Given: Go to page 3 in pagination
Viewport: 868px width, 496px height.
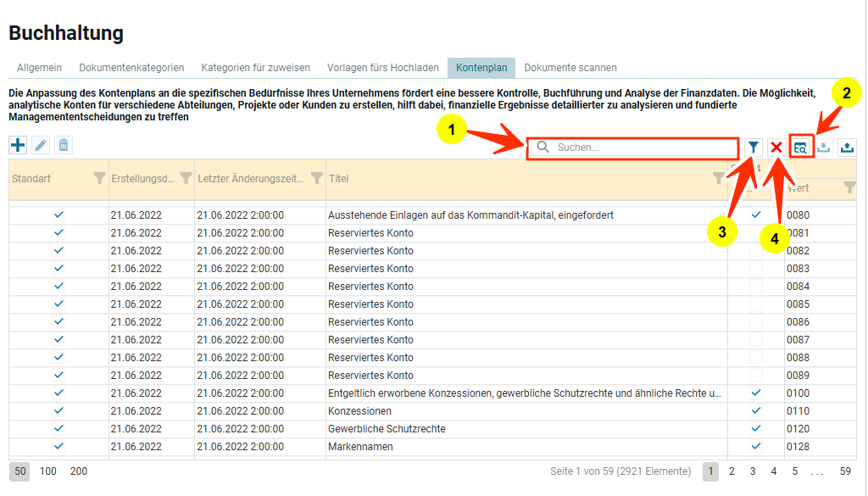Looking at the screenshot, I should tap(753, 471).
